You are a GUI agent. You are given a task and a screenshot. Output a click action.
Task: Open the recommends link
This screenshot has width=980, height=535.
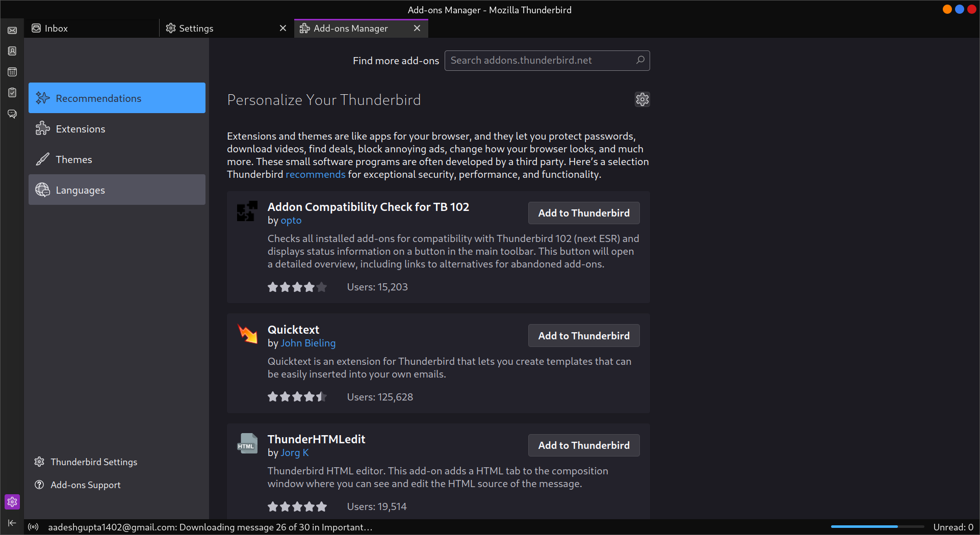(315, 174)
